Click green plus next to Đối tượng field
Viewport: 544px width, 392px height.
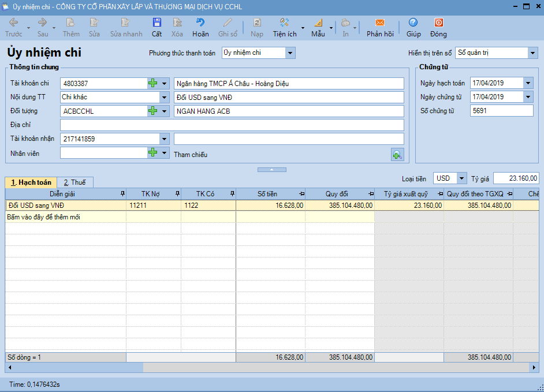click(152, 111)
